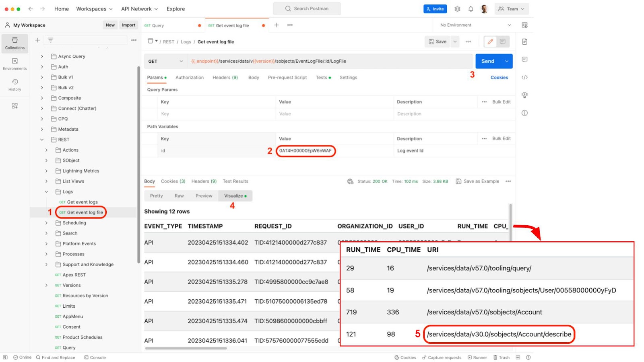Open the two-pane view icon in status bar
Screen dimensions: 644x362
click(518, 357)
